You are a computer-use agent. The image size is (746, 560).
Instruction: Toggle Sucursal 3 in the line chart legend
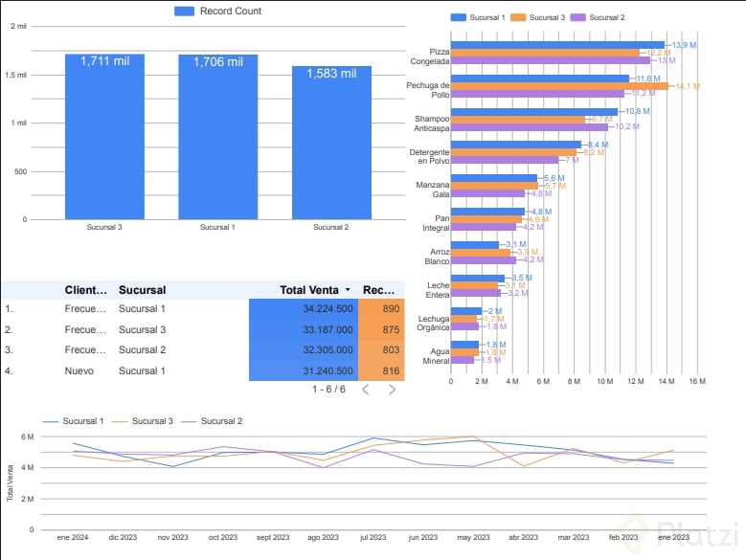(x=143, y=421)
